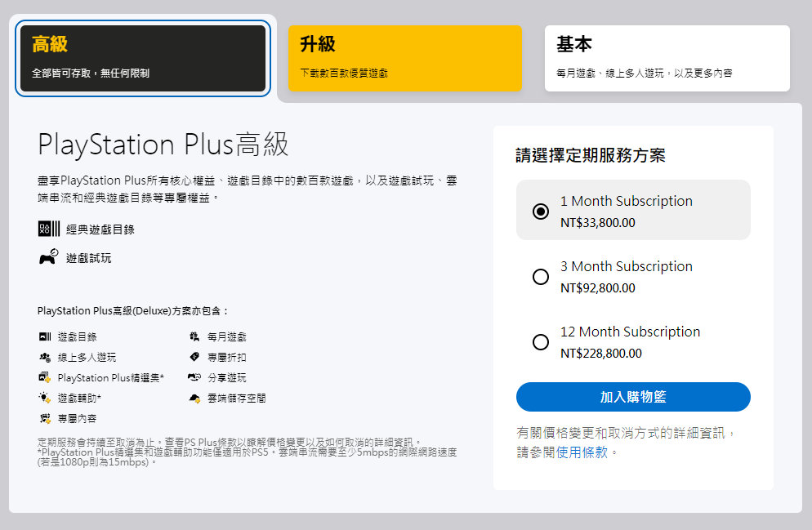The image size is (812, 530).
Task: Click the 遊戲輔助* label text
Action: [x=79, y=398]
